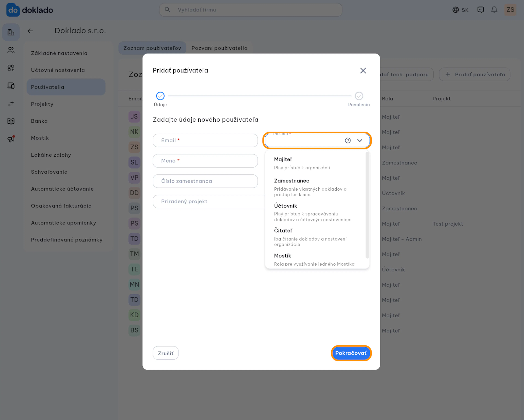This screenshot has width=524, height=420.
Task: Click the Vyhľadať firmu search field
Action: click(251, 10)
